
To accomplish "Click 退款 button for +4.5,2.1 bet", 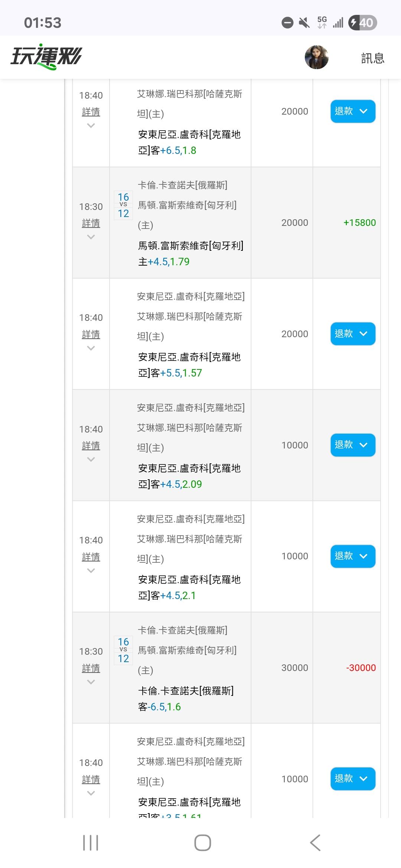I will [353, 556].
